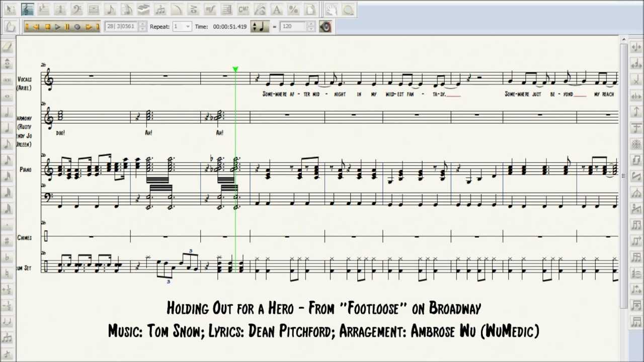644x362 pixels.
Task: Select the Articulation accent tool
Action: (194, 10)
